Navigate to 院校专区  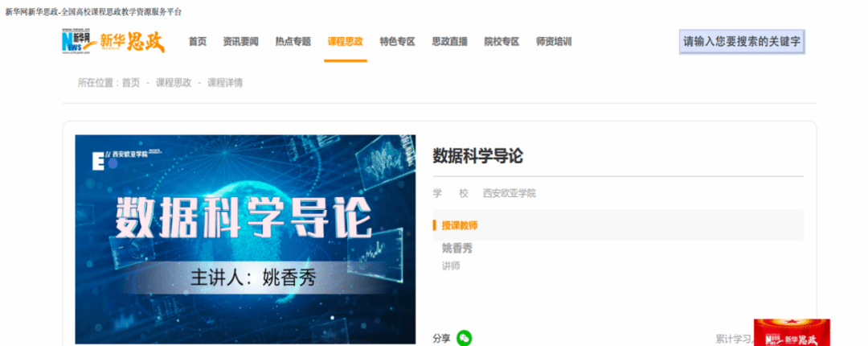click(502, 42)
